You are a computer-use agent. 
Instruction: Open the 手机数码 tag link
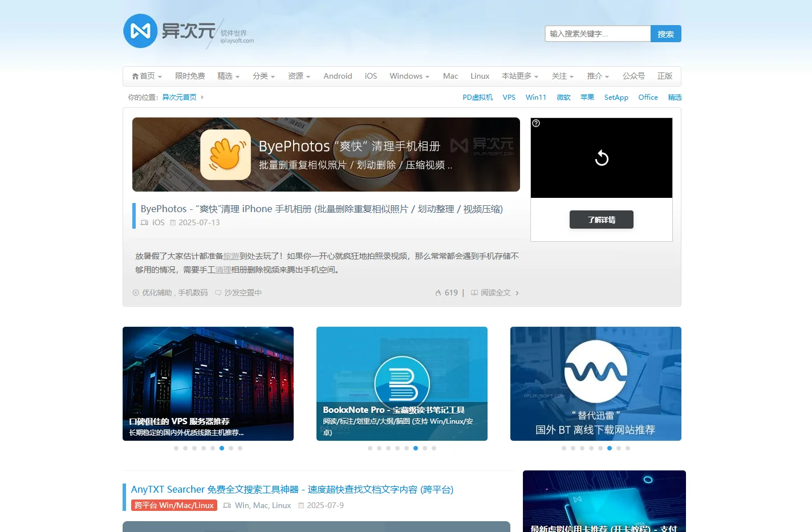click(193, 293)
